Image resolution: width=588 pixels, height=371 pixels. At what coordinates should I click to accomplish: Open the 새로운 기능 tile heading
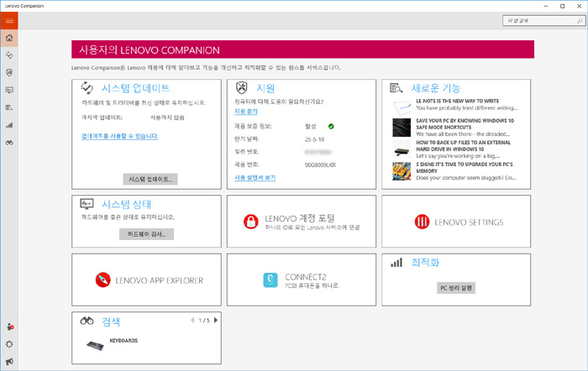436,88
